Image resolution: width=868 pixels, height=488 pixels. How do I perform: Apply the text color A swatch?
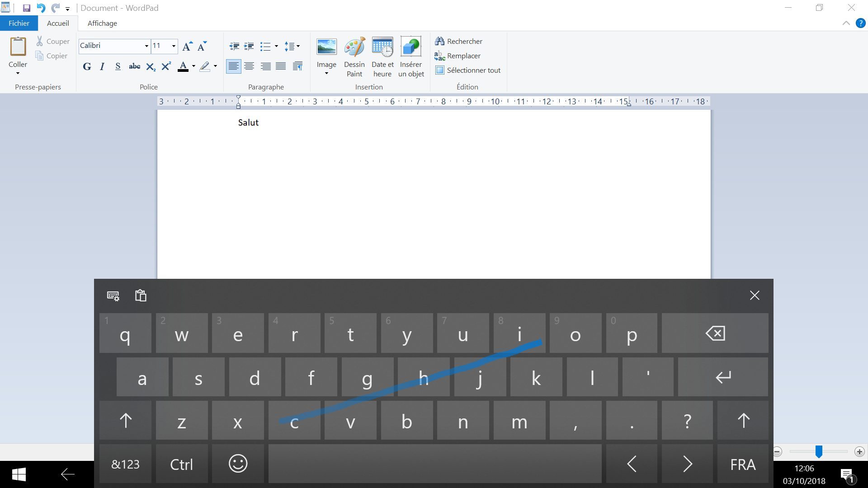[x=183, y=66]
